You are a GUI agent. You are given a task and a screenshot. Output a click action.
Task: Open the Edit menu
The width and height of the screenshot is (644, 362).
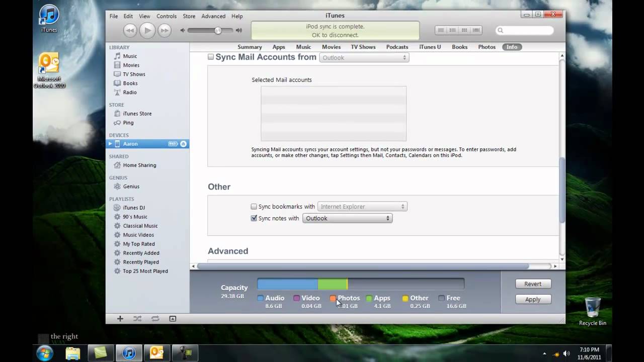(128, 16)
